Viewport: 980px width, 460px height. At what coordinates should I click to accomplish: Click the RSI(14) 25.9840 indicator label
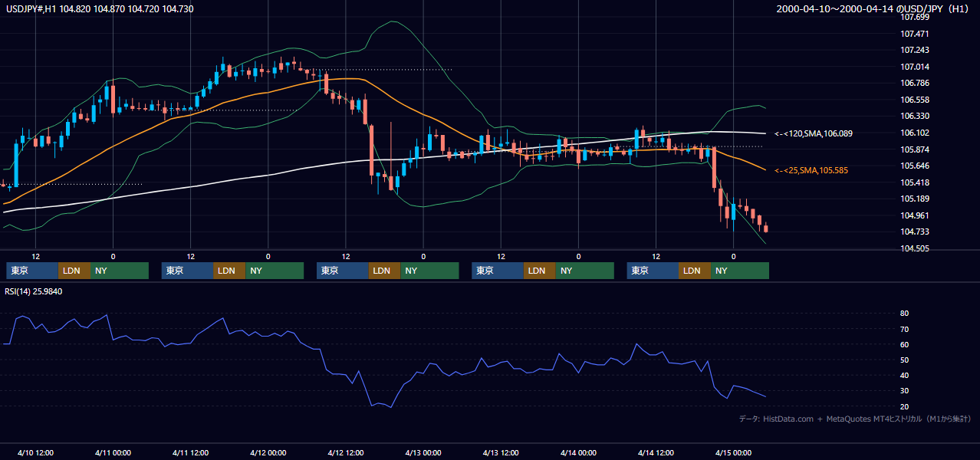tap(34, 291)
